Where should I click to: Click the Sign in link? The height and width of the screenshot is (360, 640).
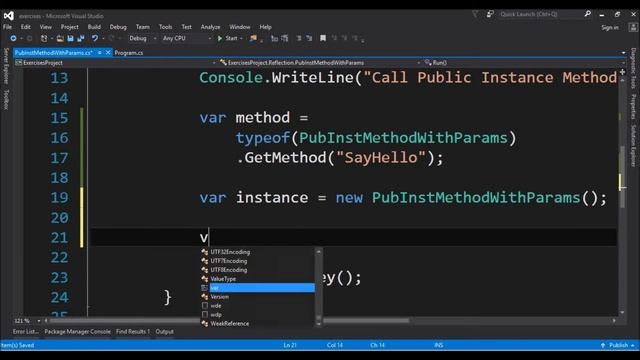click(610, 27)
